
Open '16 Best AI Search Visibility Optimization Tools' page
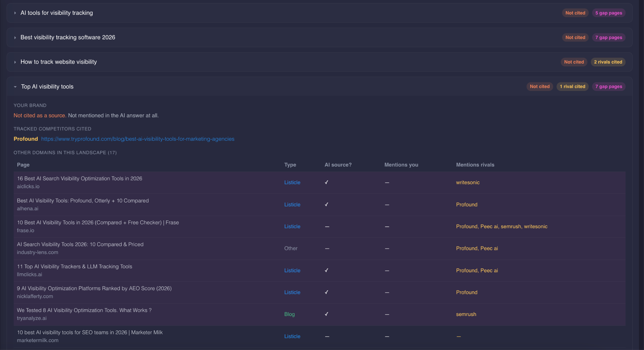click(x=80, y=178)
